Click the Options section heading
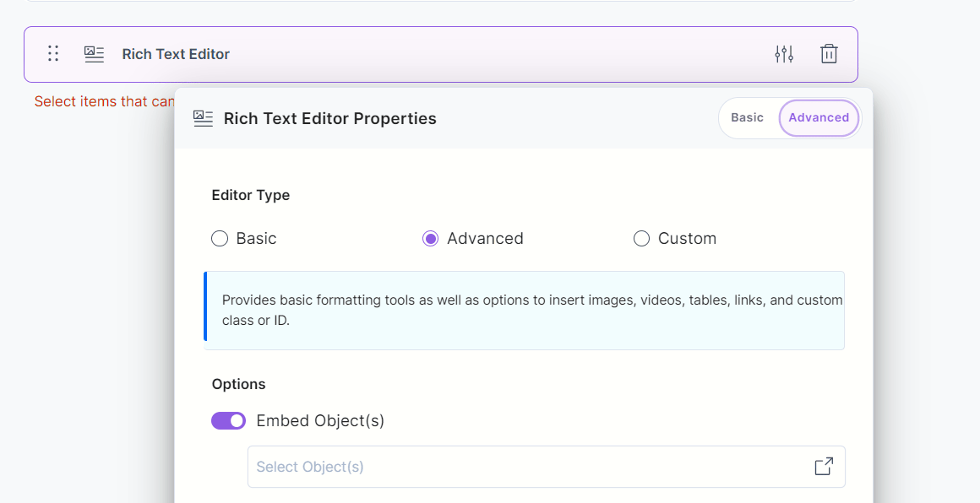Screen dimensions: 980x503 (x=239, y=384)
